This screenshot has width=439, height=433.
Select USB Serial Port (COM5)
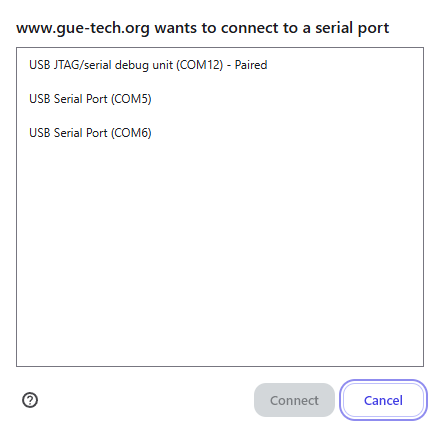(x=220, y=99)
